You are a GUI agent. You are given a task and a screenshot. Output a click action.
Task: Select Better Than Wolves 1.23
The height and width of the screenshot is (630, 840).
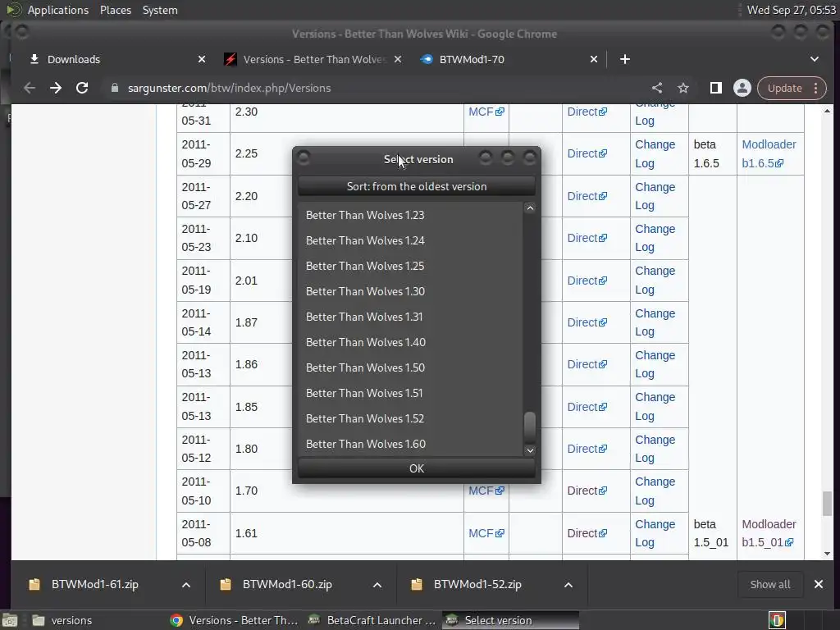(410, 216)
